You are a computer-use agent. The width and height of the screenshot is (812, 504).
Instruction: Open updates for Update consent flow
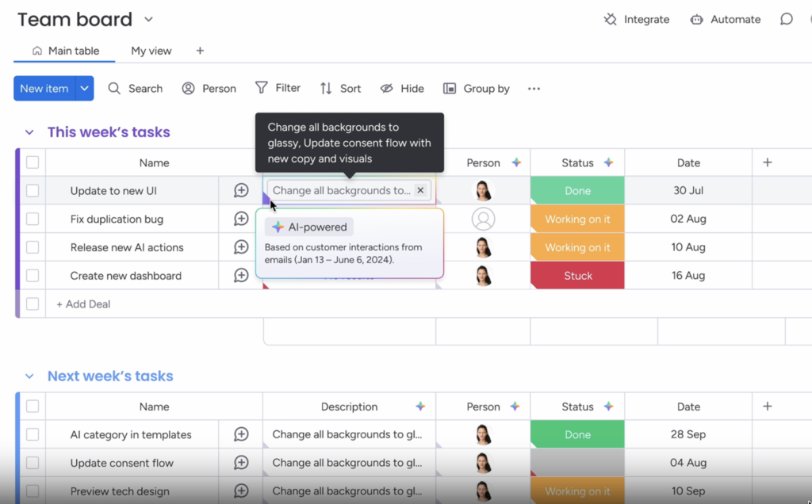(241, 463)
